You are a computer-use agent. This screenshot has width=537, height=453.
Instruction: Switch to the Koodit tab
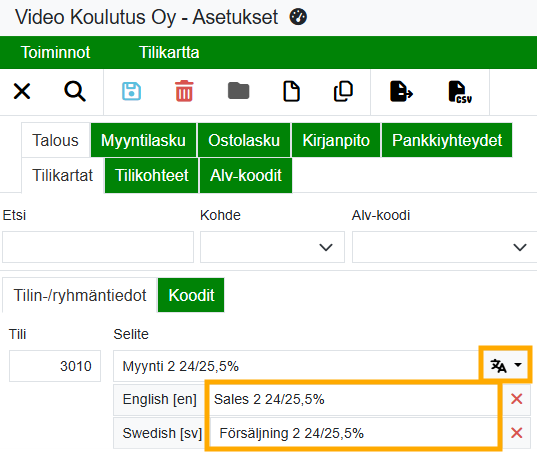[191, 295]
